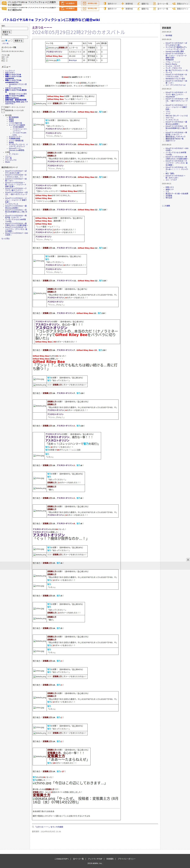Click the タグ検索 input field

click(x=15, y=37)
